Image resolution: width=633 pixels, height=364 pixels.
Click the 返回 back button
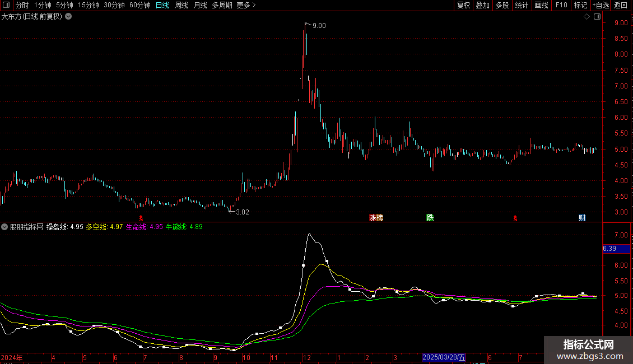[x=621, y=5]
